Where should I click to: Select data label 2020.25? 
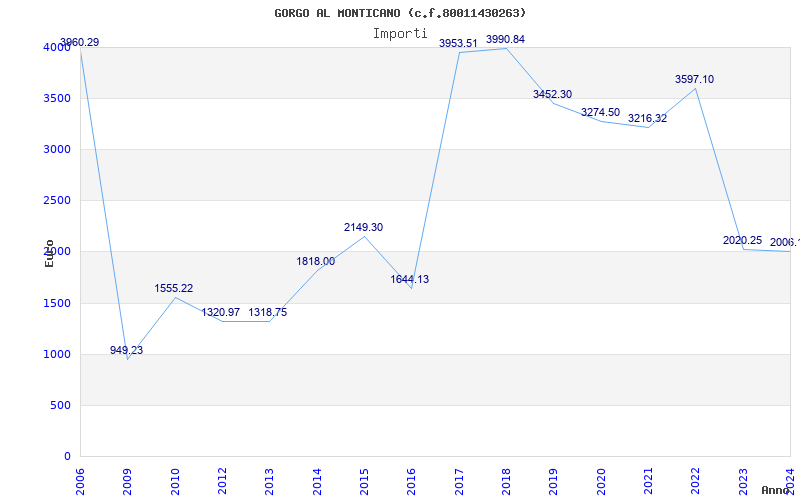(742, 240)
